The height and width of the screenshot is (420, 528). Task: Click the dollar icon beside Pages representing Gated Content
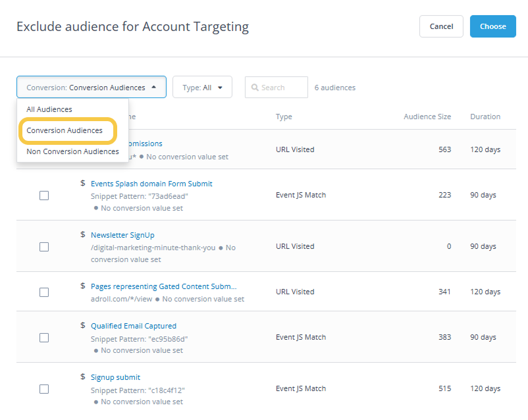point(83,286)
